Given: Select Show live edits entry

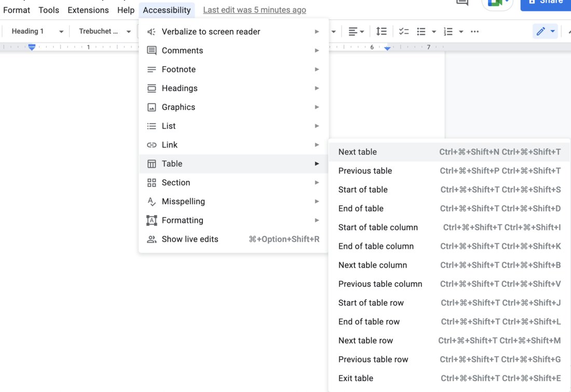Looking at the screenshot, I should (x=234, y=239).
